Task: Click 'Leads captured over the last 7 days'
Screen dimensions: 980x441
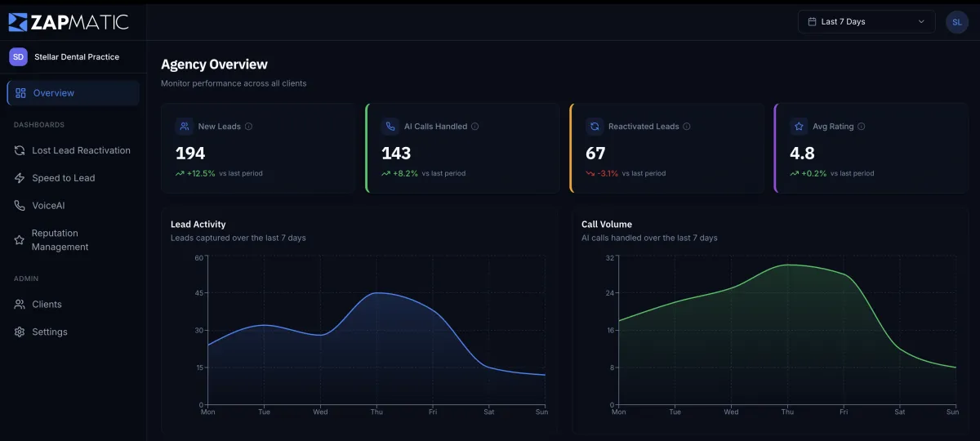Action: (x=238, y=238)
